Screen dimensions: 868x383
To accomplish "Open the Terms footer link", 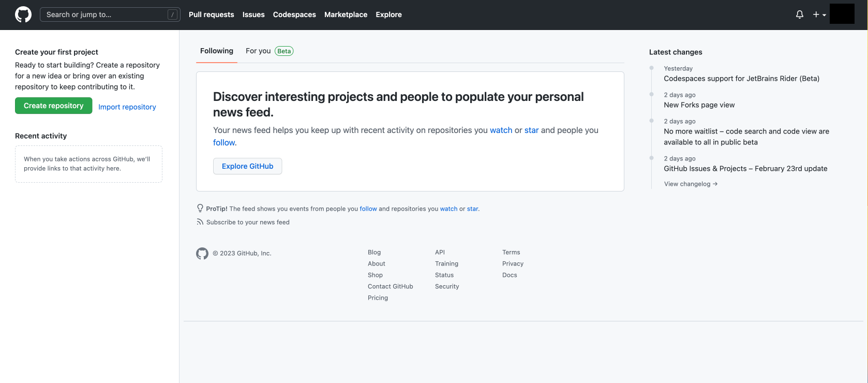I will pyautogui.click(x=512, y=252).
